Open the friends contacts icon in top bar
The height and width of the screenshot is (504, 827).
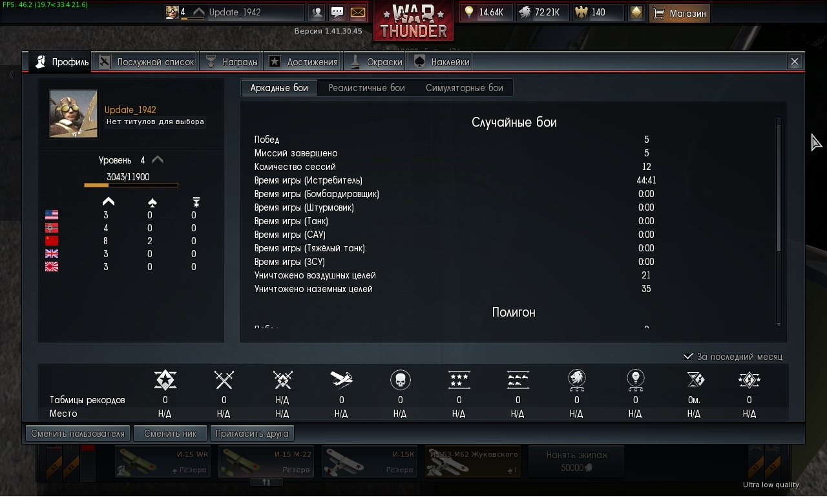(317, 12)
